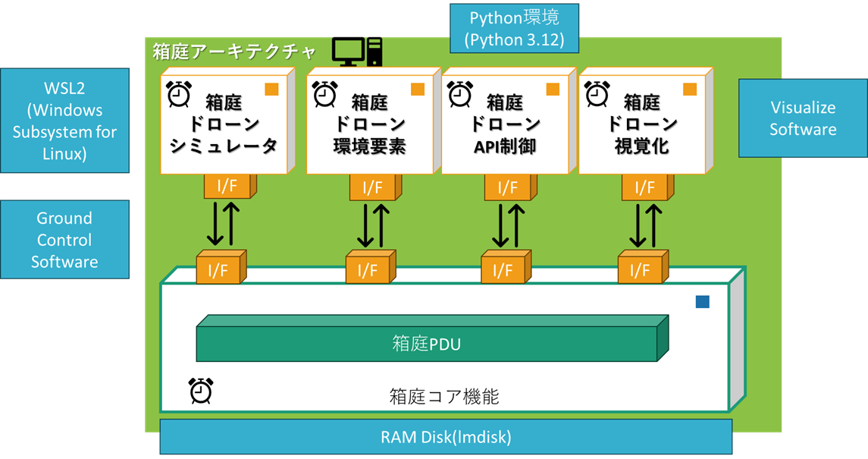868x459 pixels.
Task: Click the alarm clock in 箱庭ドローンAPI制御 box
Action: (460, 94)
